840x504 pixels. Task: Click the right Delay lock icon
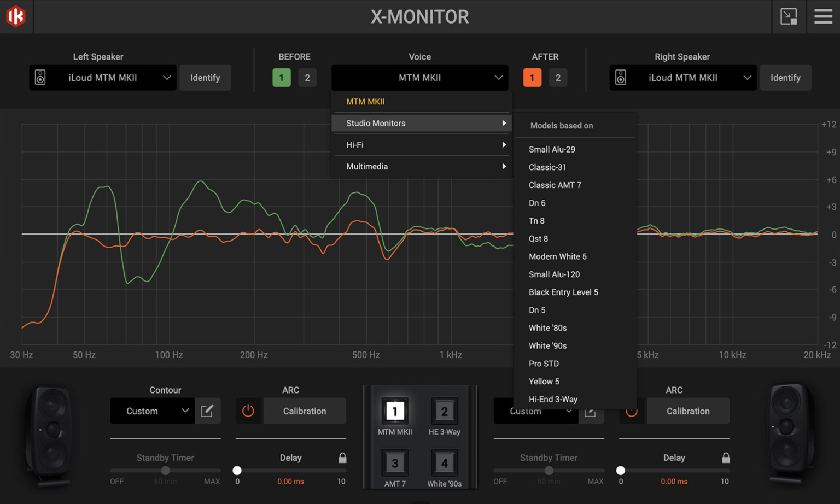tap(726, 458)
